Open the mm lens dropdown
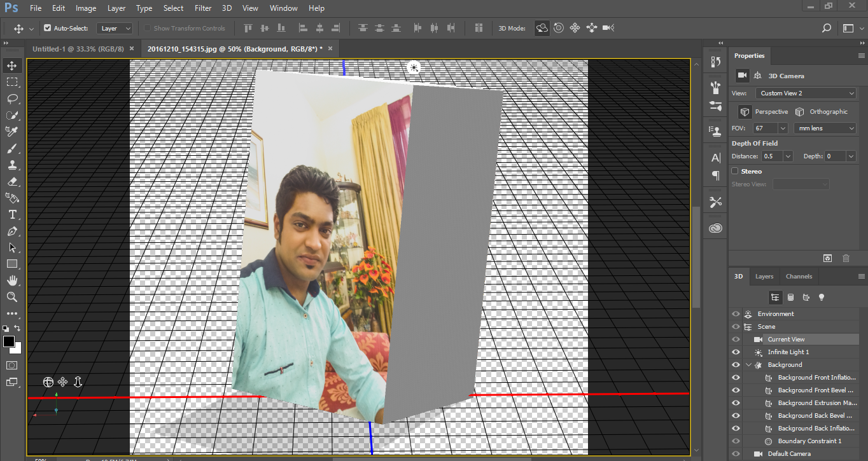Viewport: 868px width, 461px height. click(825, 128)
